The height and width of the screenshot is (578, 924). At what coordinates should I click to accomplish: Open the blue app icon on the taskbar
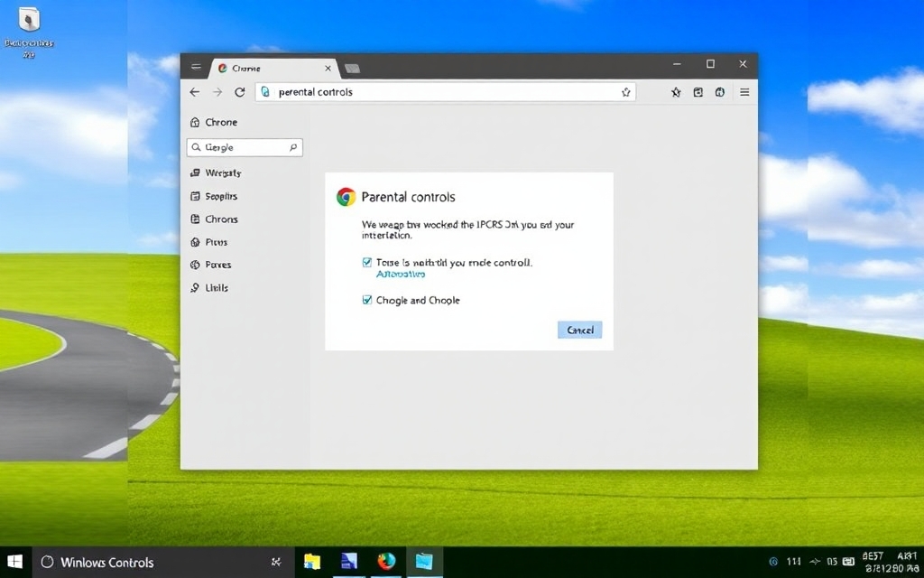[349, 562]
